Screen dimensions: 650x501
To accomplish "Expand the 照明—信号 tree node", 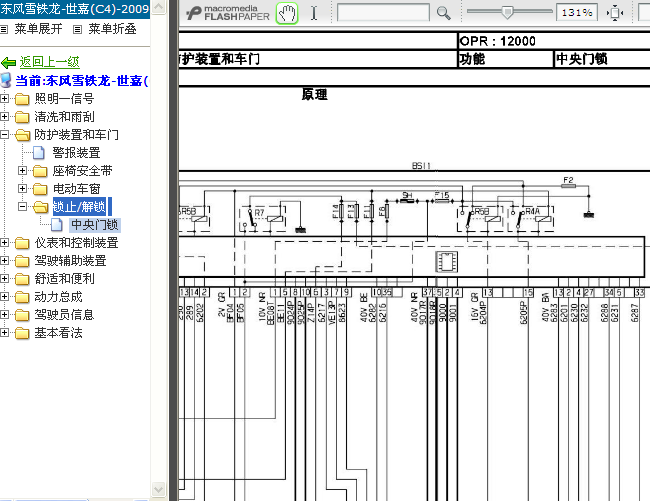I will [x=4, y=99].
